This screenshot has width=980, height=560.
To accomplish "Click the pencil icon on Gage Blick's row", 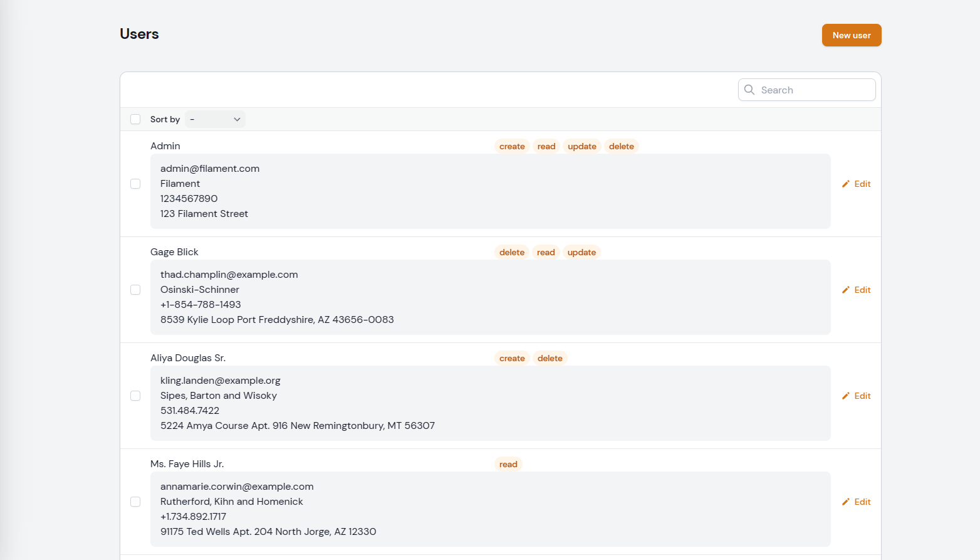I will click(847, 290).
